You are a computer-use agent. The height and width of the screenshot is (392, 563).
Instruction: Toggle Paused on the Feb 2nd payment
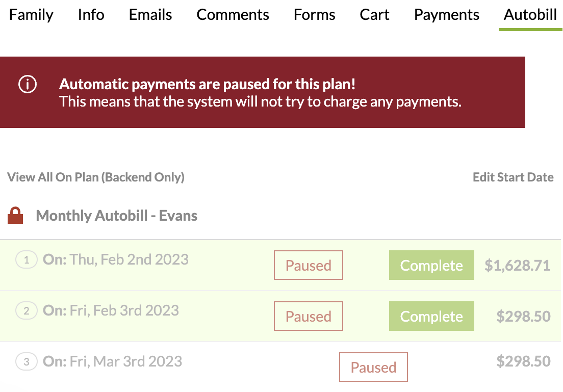pyautogui.click(x=308, y=265)
